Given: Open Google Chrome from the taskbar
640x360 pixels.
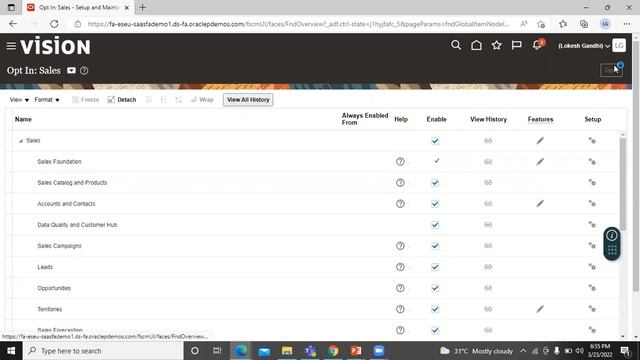Looking at the screenshot, I should coord(333,351).
